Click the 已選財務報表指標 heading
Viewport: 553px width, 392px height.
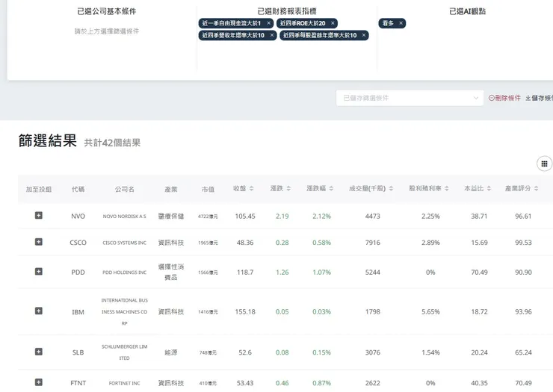[287, 11]
